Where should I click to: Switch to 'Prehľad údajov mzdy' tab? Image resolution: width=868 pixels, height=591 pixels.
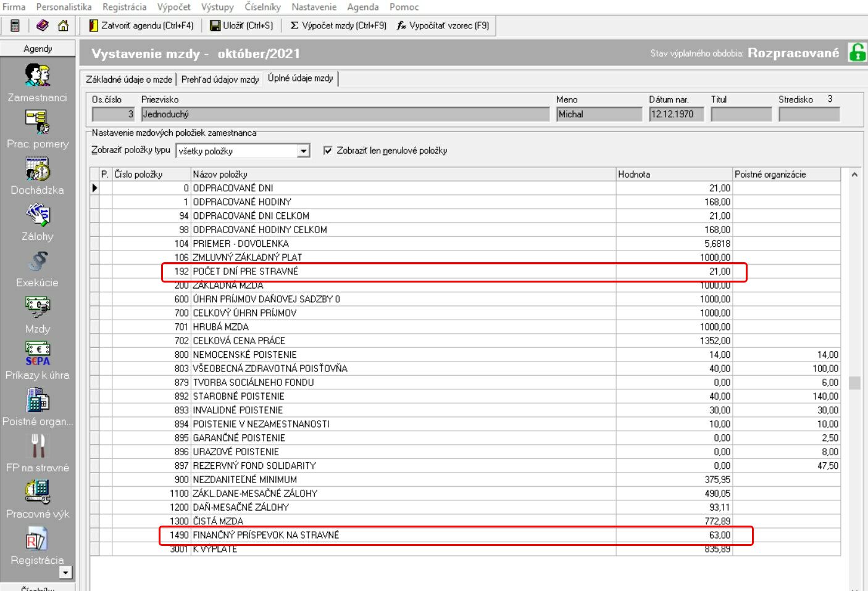[220, 79]
